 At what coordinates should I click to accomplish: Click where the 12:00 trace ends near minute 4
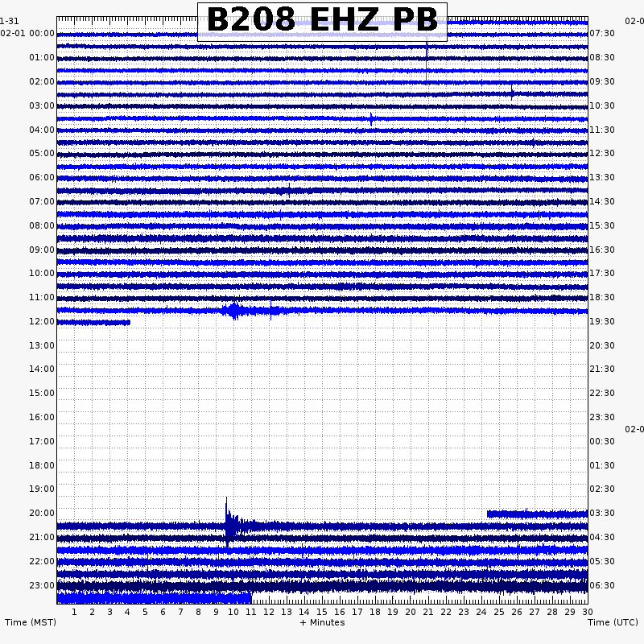[x=128, y=323]
